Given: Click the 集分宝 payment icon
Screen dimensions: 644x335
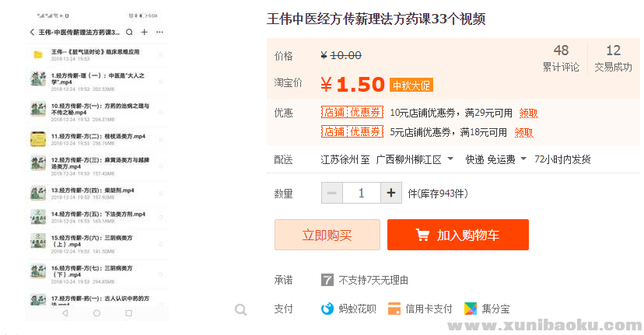Looking at the screenshot, I should click(x=470, y=309).
